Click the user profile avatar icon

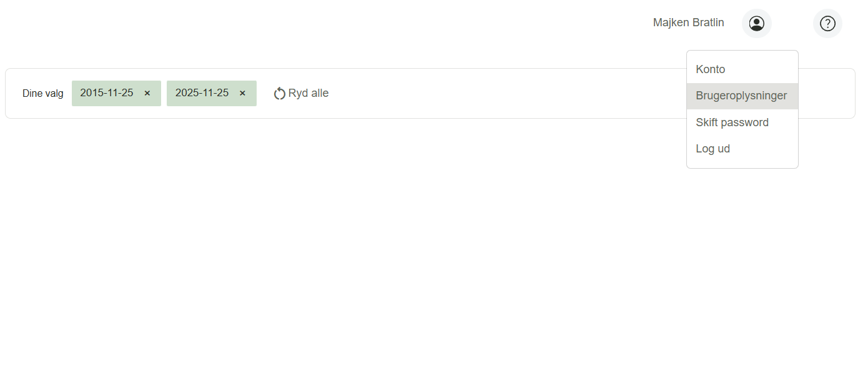(x=756, y=24)
